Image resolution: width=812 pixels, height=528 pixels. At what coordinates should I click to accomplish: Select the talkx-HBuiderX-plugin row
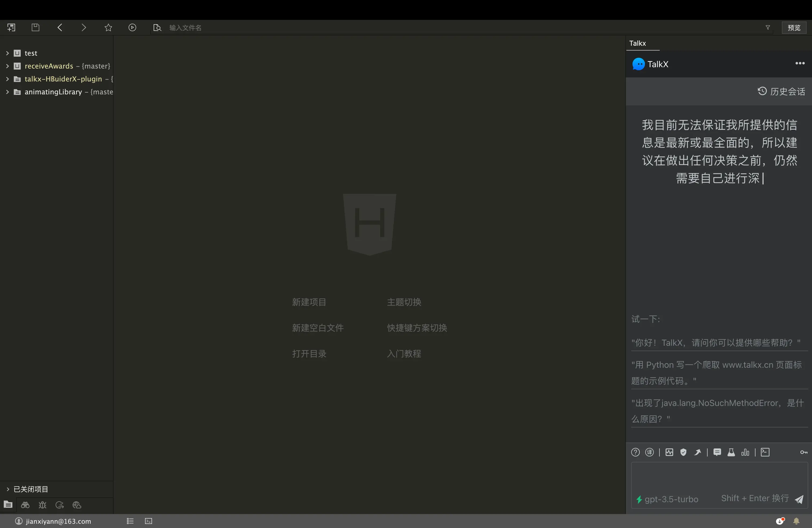tap(57, 79)
